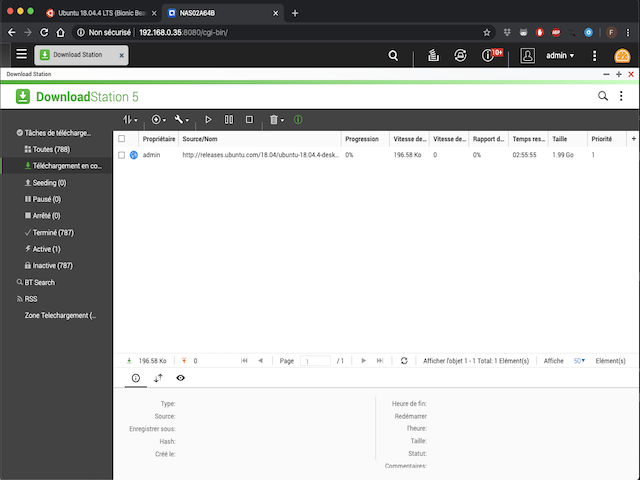Viewport: 640px width, 480px height.
Task: Open the orange dashboard gauge icon
Action: pyautogui.click(x=622, y=56)
